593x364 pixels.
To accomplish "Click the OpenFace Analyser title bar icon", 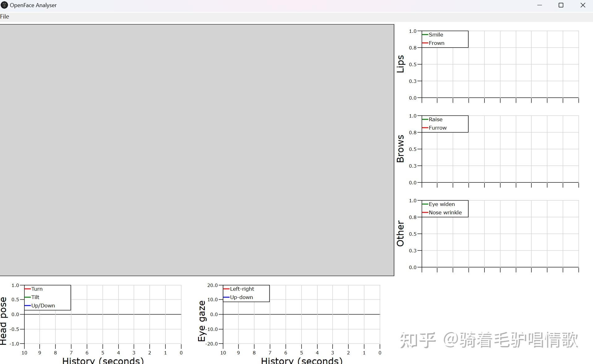I will (x=4, y=5).
